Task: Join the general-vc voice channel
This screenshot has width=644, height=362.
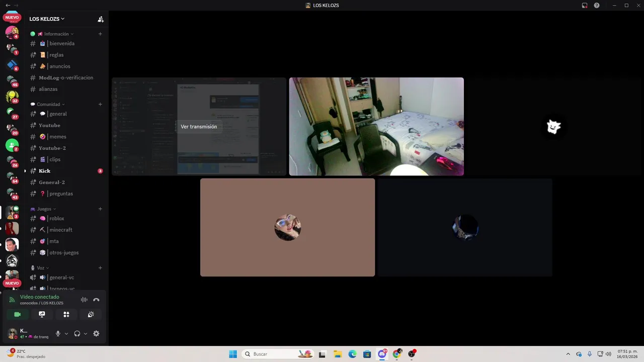Action: tap(66, 278)
